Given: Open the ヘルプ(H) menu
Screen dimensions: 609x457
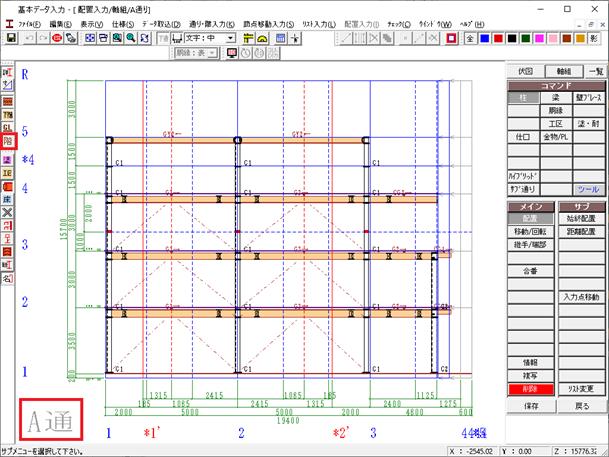Looking at the screenshot, I should click(472, 24).
